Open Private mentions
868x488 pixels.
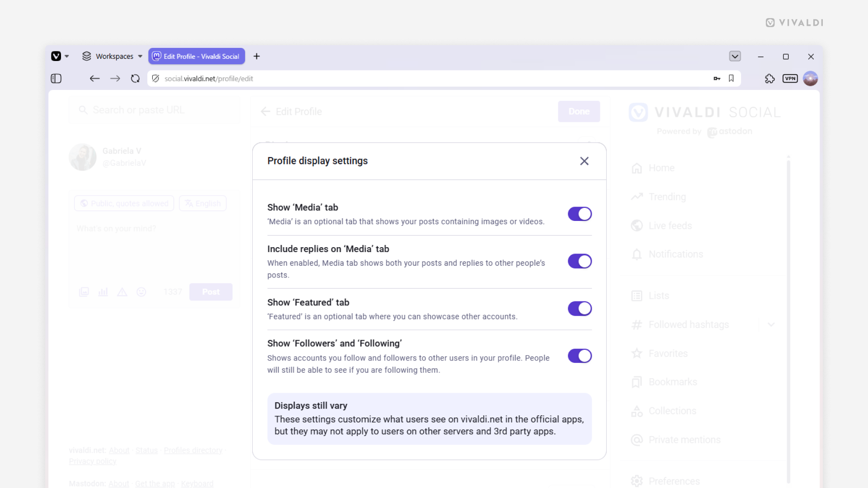pyautogui.click(x=676, y=440)
